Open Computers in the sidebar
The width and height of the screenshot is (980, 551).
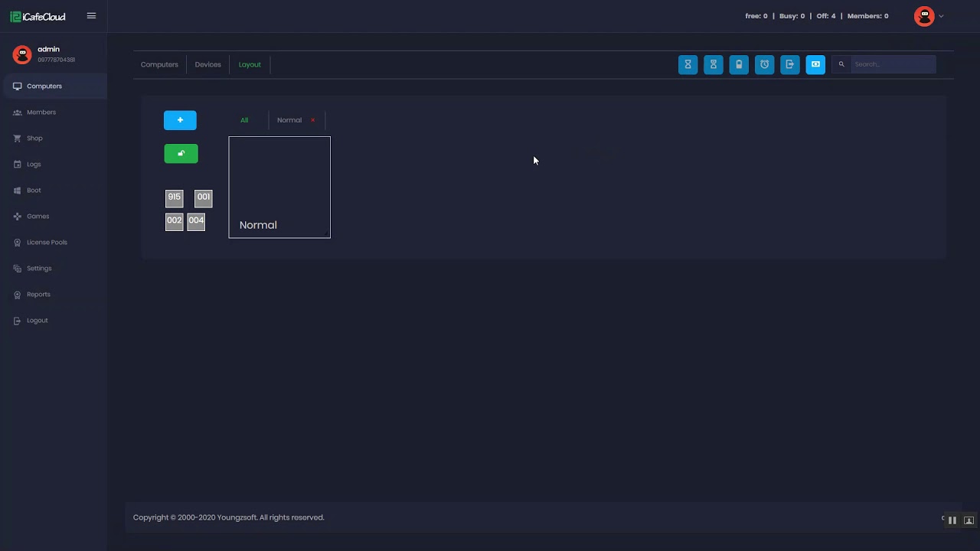(54, 86)
